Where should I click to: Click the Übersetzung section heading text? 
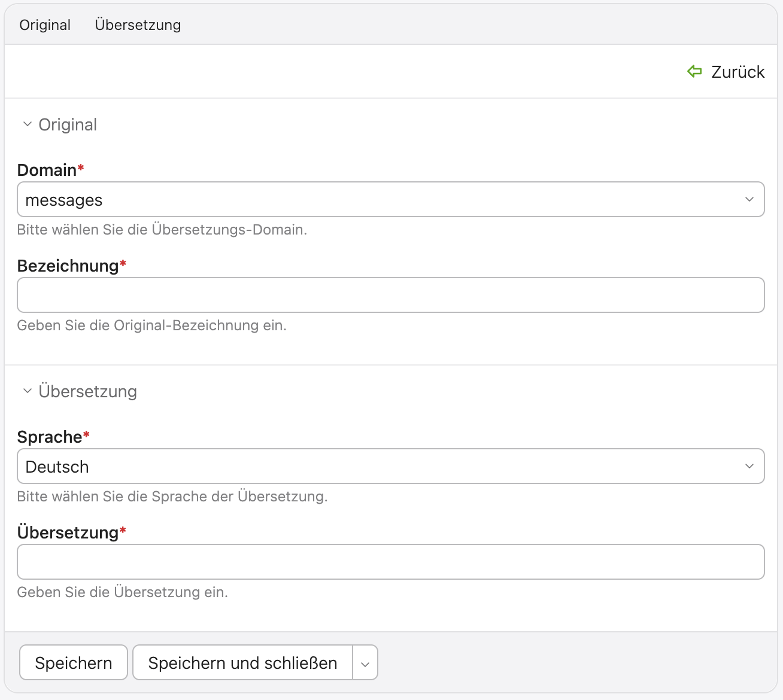[87, 391]
